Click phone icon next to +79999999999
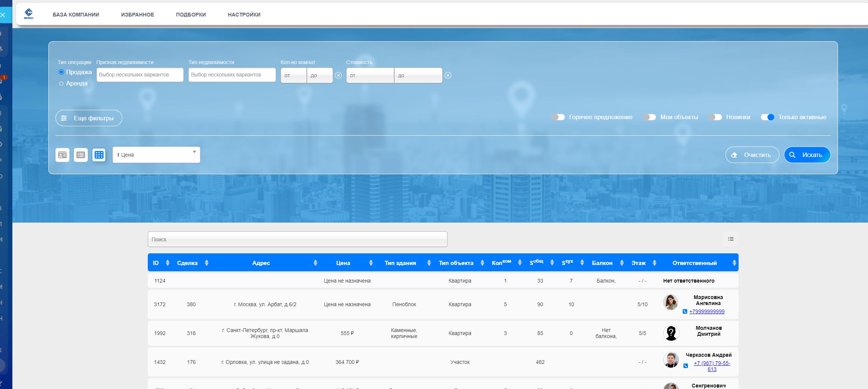 685,311
